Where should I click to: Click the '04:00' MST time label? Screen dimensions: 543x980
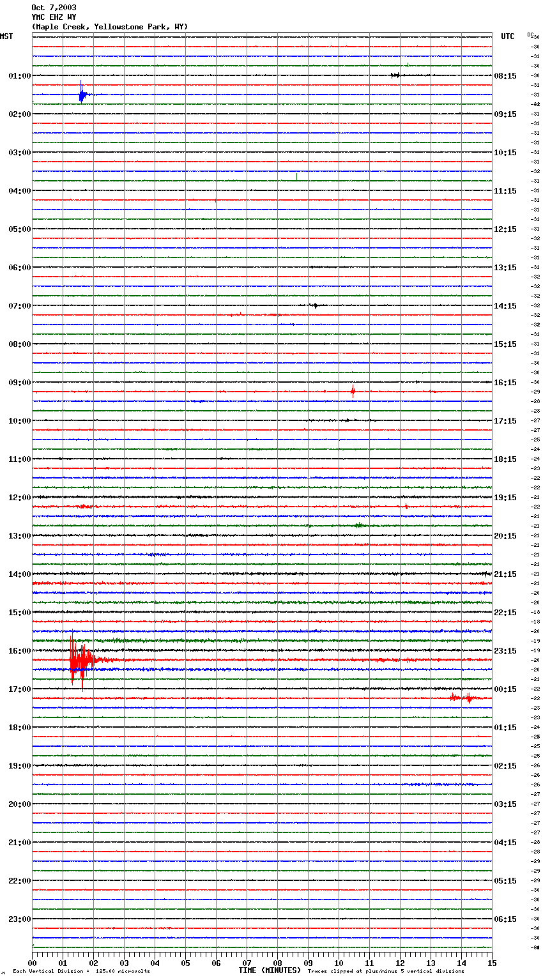tap(20, 191)
